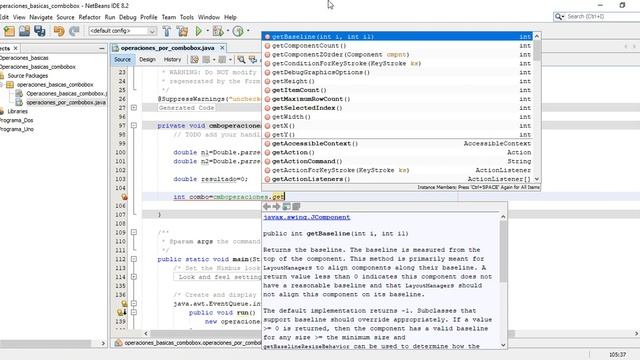Viewport: 640px width, 360px height.
Task: Close the operaciones_por_combobox.java tab
Action: (222, 48)
